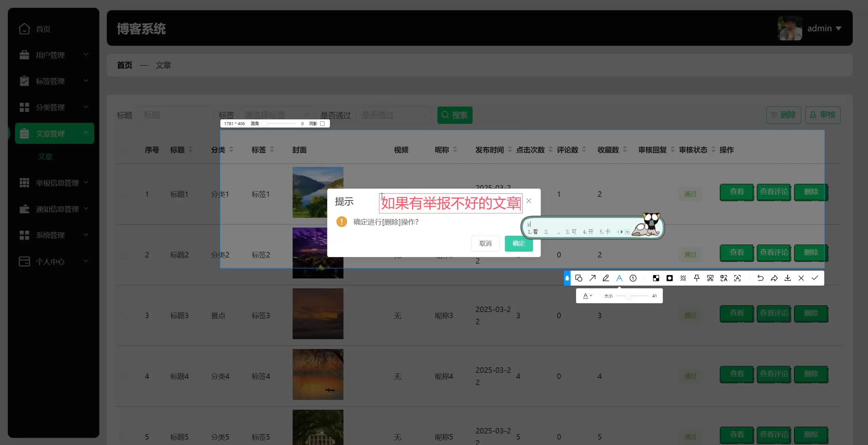Open the 文章 submenu item

click(x=45, y=156)
